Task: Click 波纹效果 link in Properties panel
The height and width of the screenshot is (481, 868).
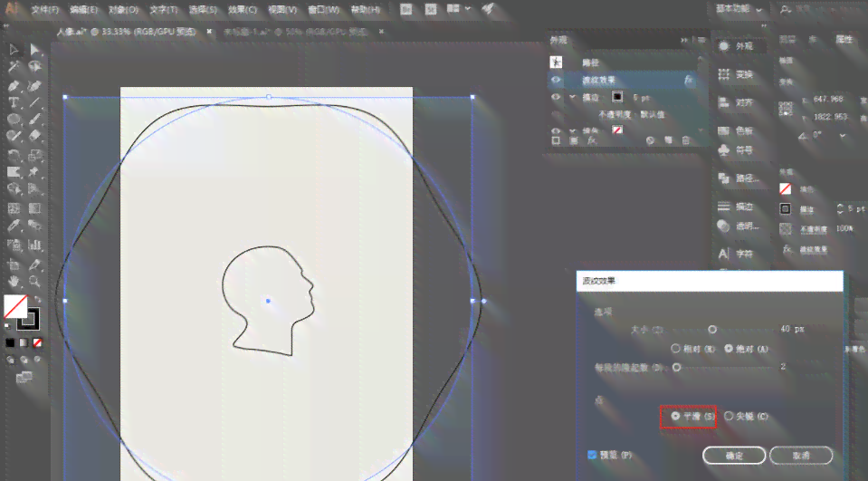Action: pyautogui.click(x=813, y=250)
